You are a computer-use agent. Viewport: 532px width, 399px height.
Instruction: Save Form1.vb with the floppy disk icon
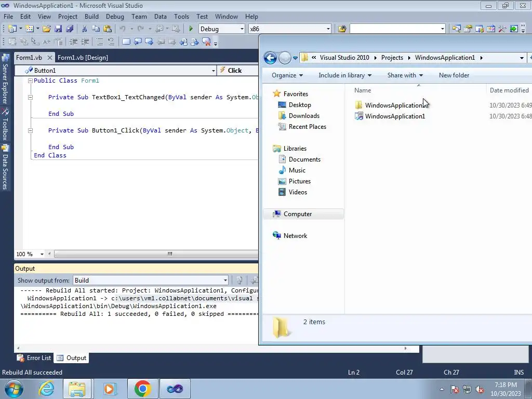(58, 29)
